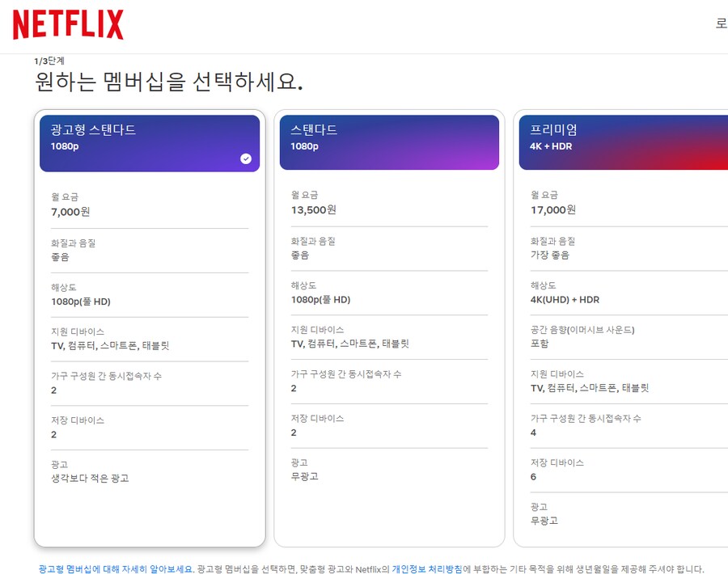Click the 1/3단계 step indicator
The width and height of the screenshot is (728, 574).
pos(49,61)
